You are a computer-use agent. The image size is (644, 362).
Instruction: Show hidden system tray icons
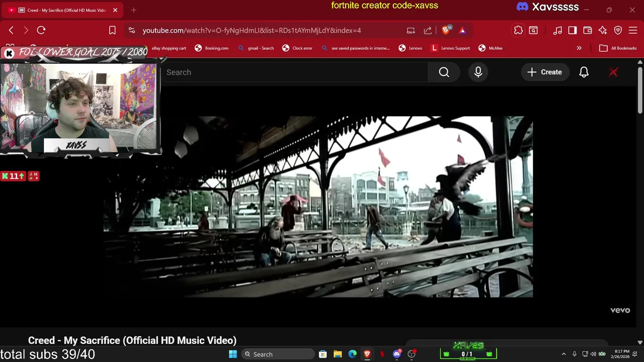pyautogui.click(x=563, y=354)
